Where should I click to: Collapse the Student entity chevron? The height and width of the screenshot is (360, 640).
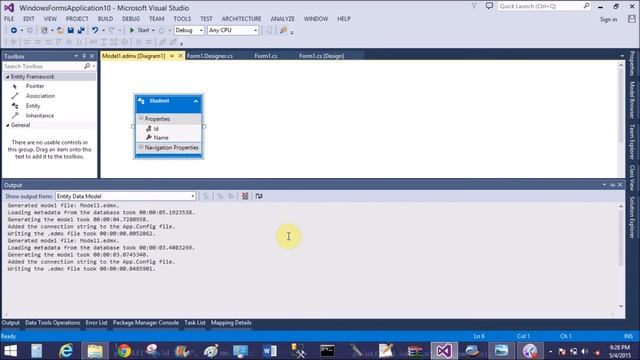point(196,101)
